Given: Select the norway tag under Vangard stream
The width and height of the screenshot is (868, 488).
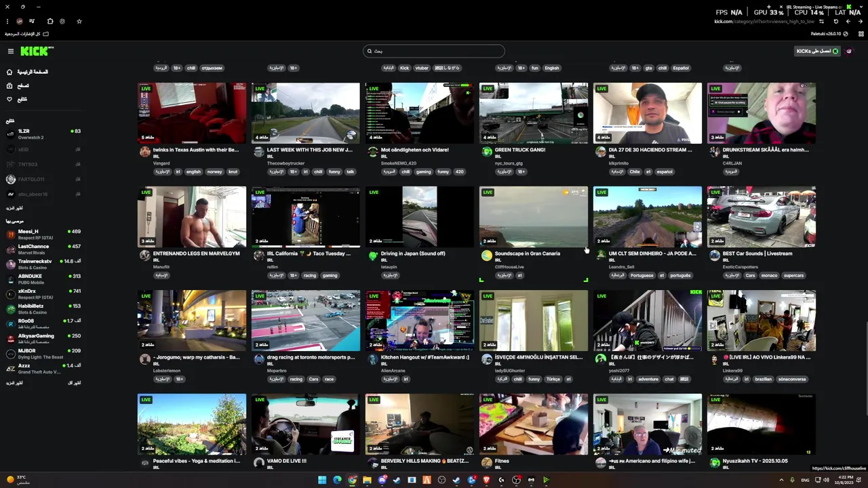Looking at the screenshot, I should pos(214,171).
